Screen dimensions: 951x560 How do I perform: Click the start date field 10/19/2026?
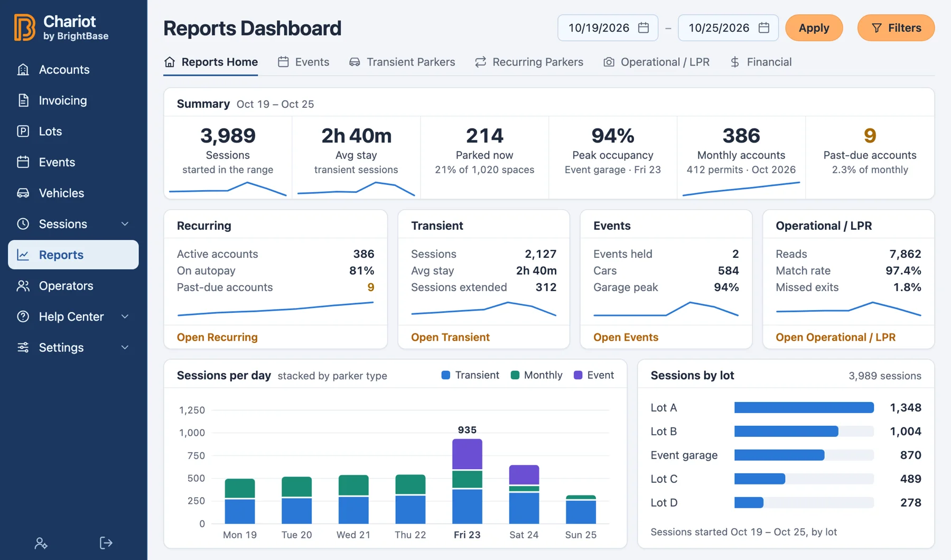pos(608,27)
